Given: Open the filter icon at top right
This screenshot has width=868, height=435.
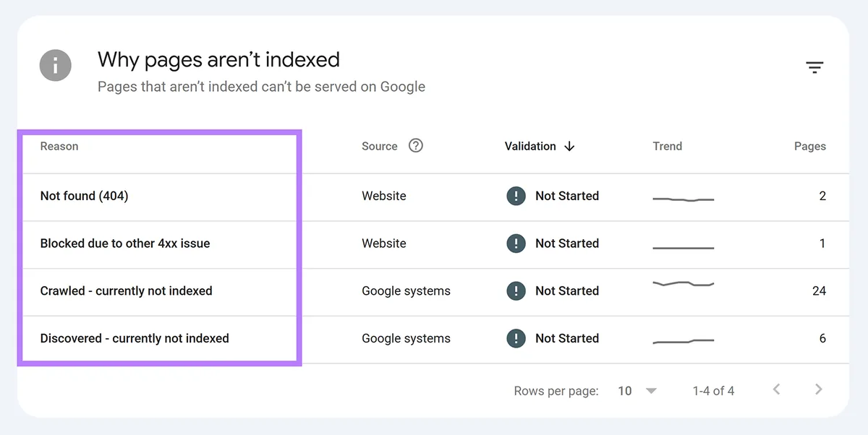Looking at the screenshot, I should (x=814, y=68).
